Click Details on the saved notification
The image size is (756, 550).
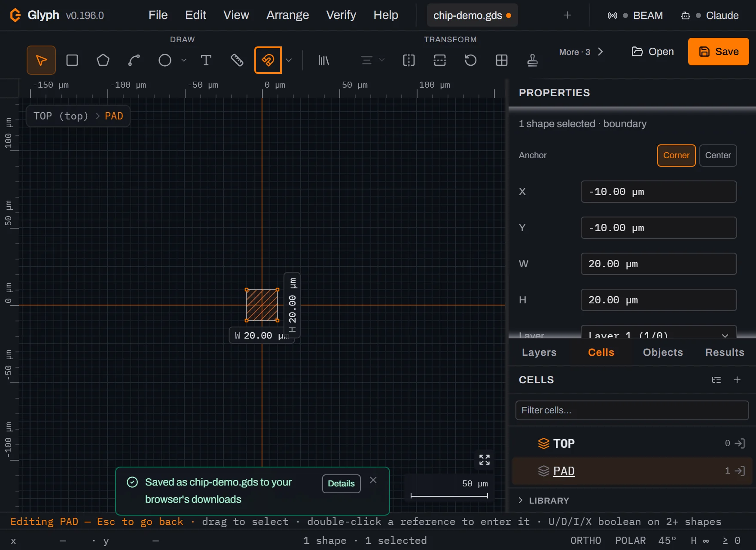(x=341, y=484)
